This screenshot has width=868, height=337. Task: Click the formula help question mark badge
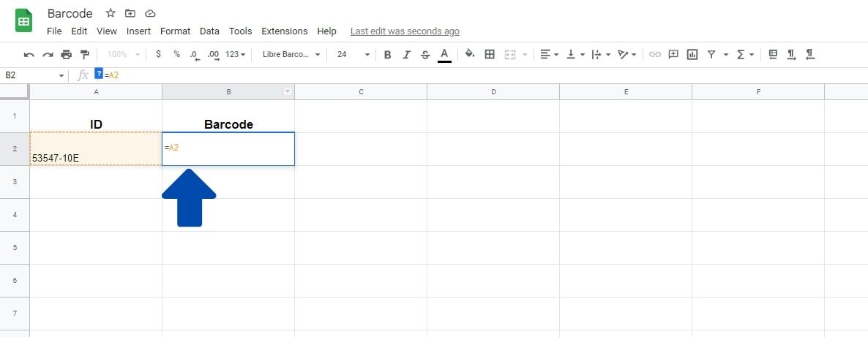99,73
